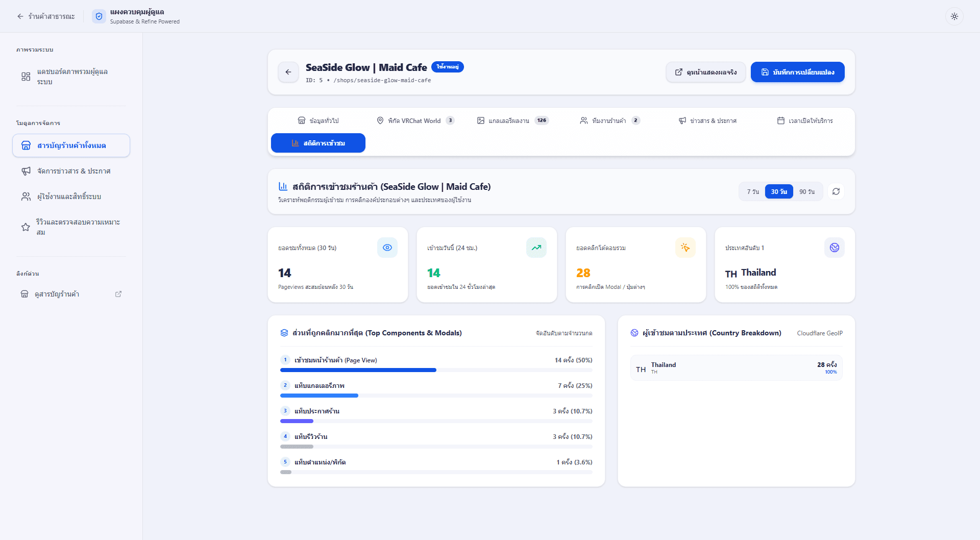Viewport: 980px width, 540px height.
Task: Click the globe icon on top country card
Action: (835, 248)
